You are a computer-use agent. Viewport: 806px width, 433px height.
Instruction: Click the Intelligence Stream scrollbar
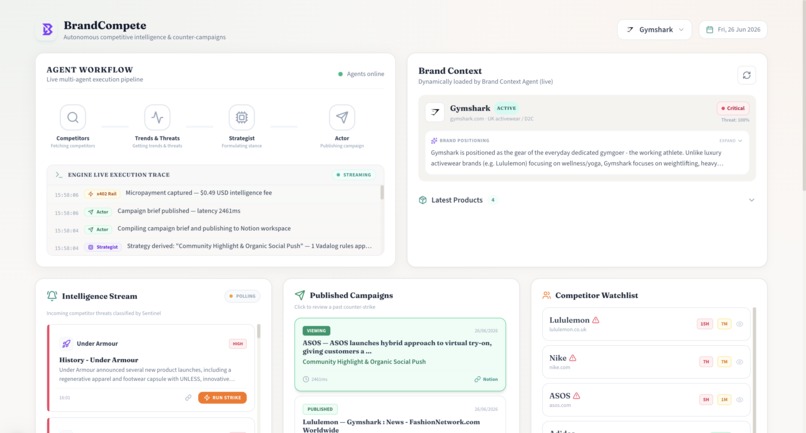[x=259, y=331]
